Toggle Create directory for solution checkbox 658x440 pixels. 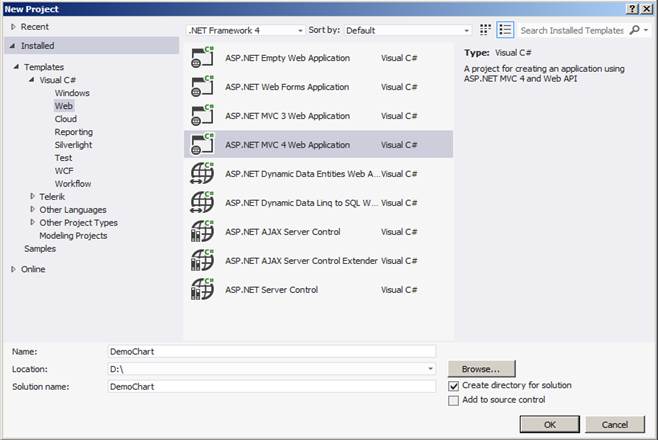453,385
